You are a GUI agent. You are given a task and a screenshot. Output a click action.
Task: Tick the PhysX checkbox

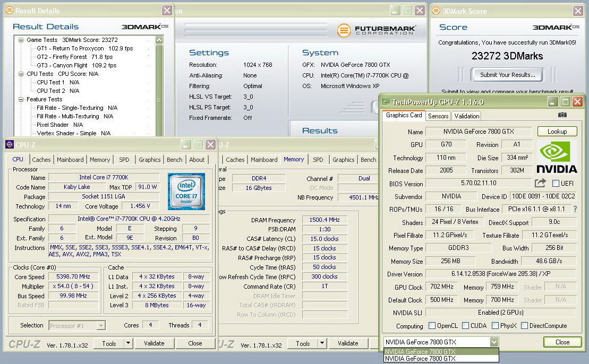coord(495,325)
